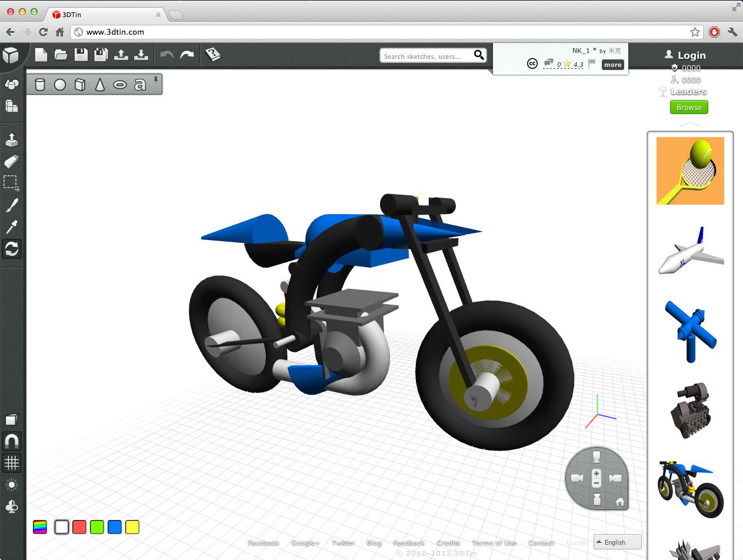Open the rainbow color palette

[x=40, y=527]
